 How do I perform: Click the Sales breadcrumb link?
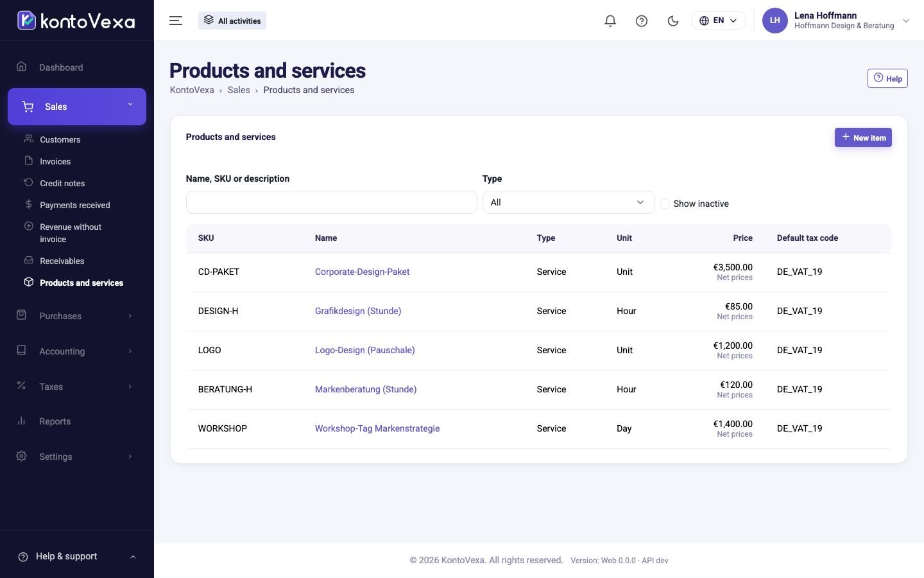[239, 90]
